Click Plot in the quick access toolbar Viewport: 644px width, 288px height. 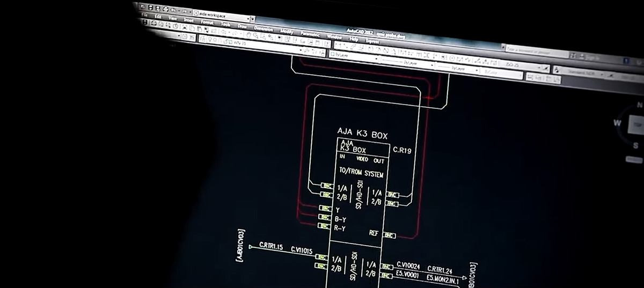coord(165,9)
